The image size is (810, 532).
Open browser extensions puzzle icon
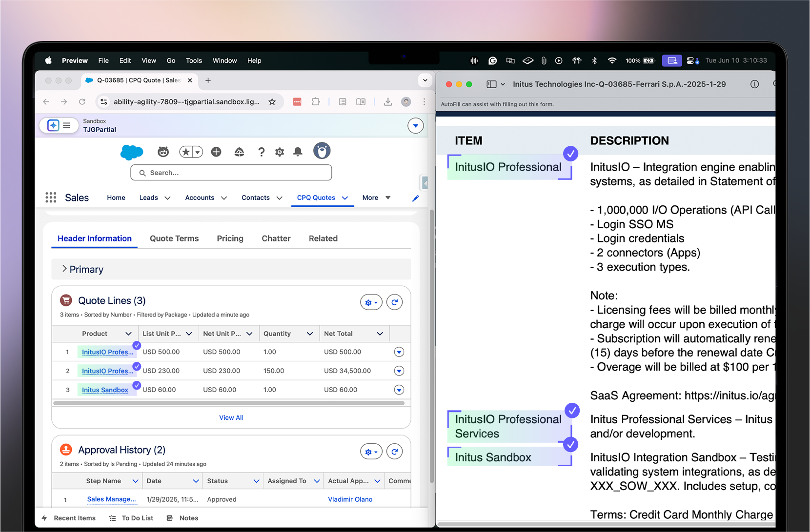(316, 101)
